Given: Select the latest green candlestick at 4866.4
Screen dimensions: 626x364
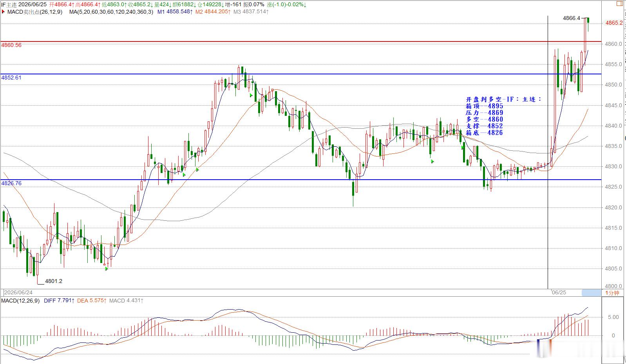Looking at the screenshot, I should (x=588, y=20).
